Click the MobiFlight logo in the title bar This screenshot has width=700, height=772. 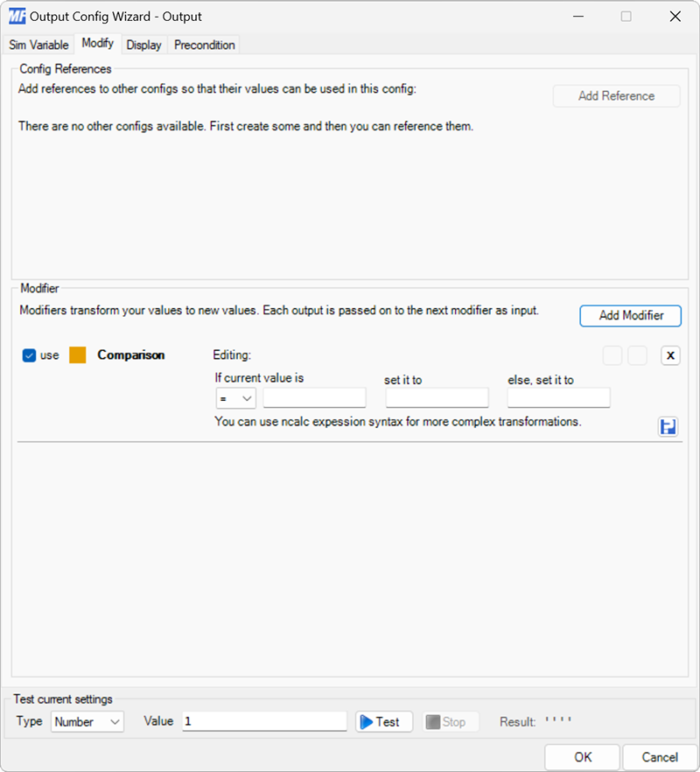[16, 16]
